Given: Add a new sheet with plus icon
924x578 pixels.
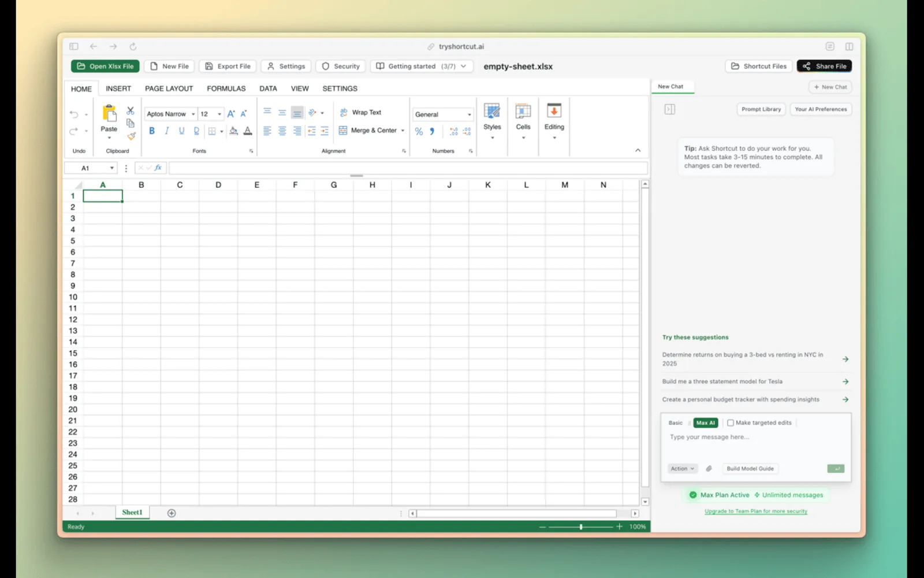Looking at the screenshot, I should tap(172, 513).
